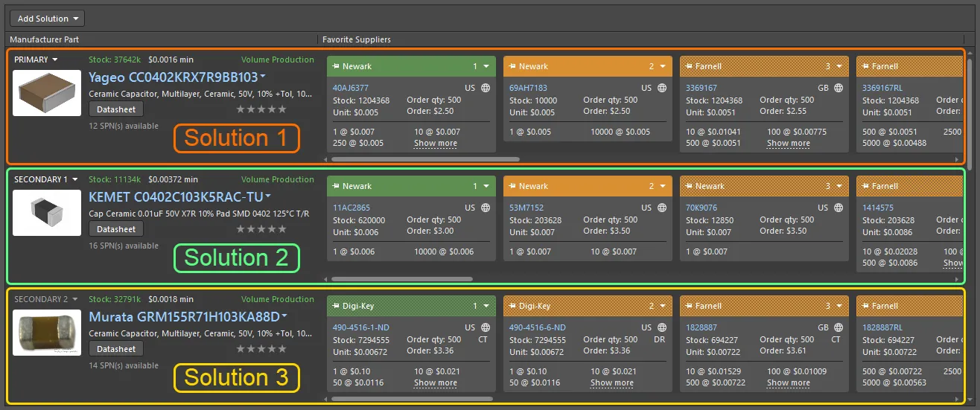Open rank 2 dropdown on Murata Digi-Key card
The image size is (980, 410).
click(x=663, y=306)
